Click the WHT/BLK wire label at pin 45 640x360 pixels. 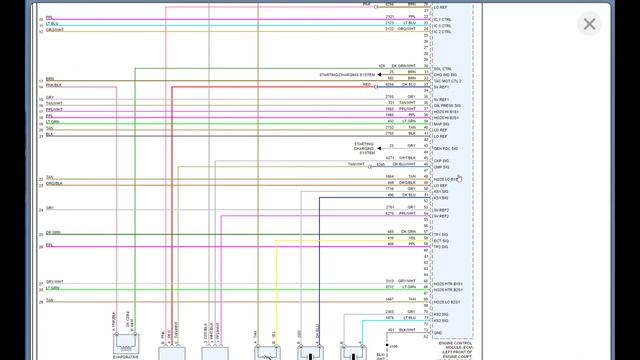point(407,158)
